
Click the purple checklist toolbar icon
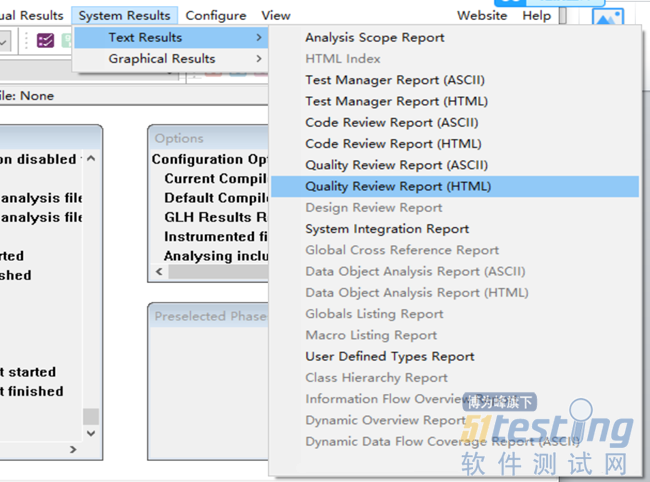coord(46,41)
